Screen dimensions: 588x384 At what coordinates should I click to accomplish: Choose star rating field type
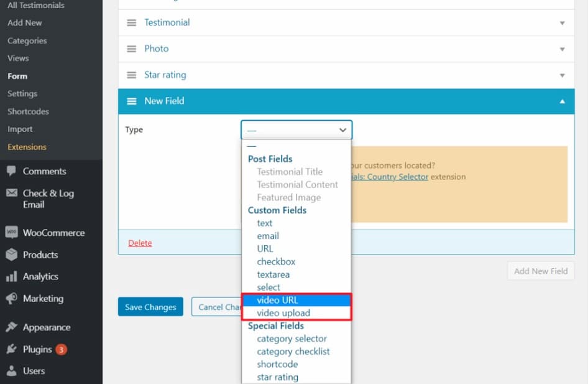(x=277, y=377)
